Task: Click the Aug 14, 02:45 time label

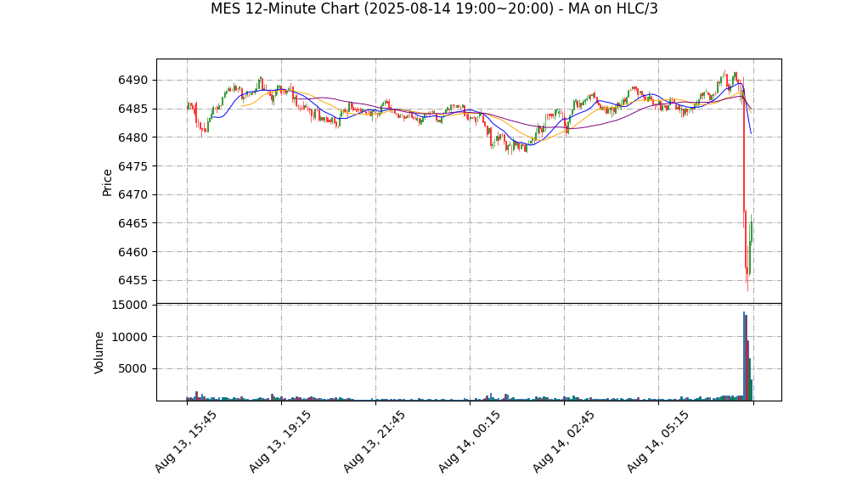Action: [x=564, y=441]
